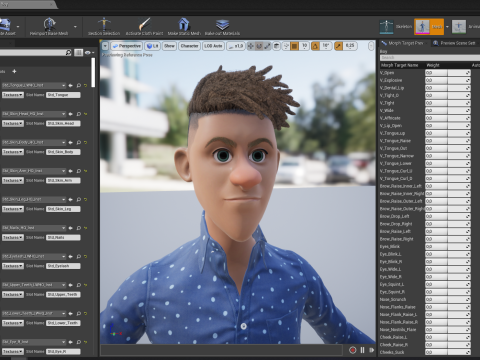This screenshot has width=480, height=360.
Task: Open the Character viewport menu
Action: click(x=189, y=46)
